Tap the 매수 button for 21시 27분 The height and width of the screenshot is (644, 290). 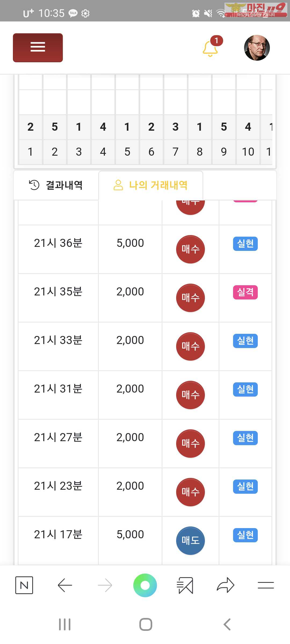[x=190, y=444]
